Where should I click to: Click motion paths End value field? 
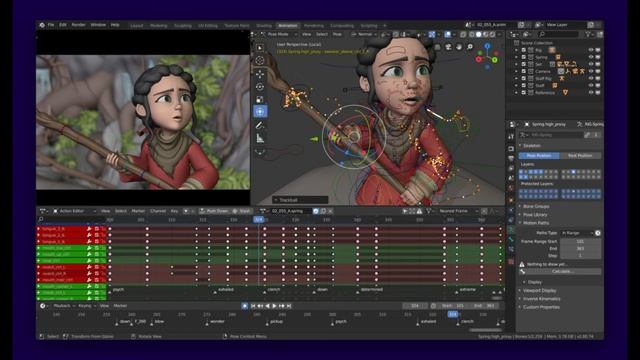pos(580,248)
